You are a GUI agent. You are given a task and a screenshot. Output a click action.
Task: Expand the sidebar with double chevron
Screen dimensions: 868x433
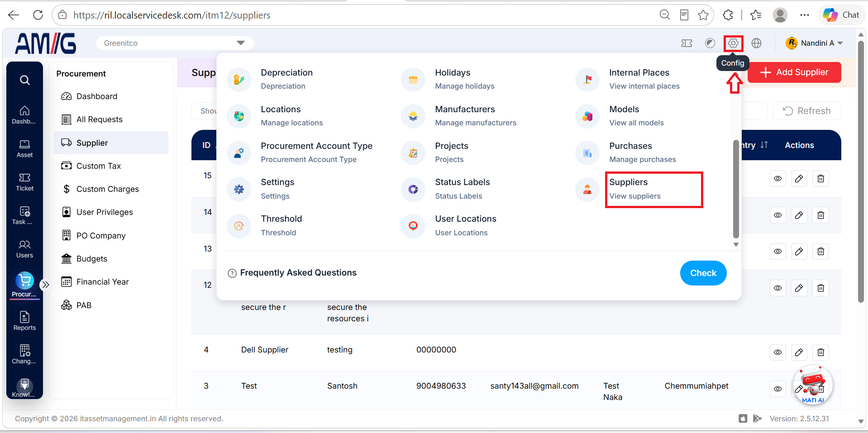[x=45, y=285]
